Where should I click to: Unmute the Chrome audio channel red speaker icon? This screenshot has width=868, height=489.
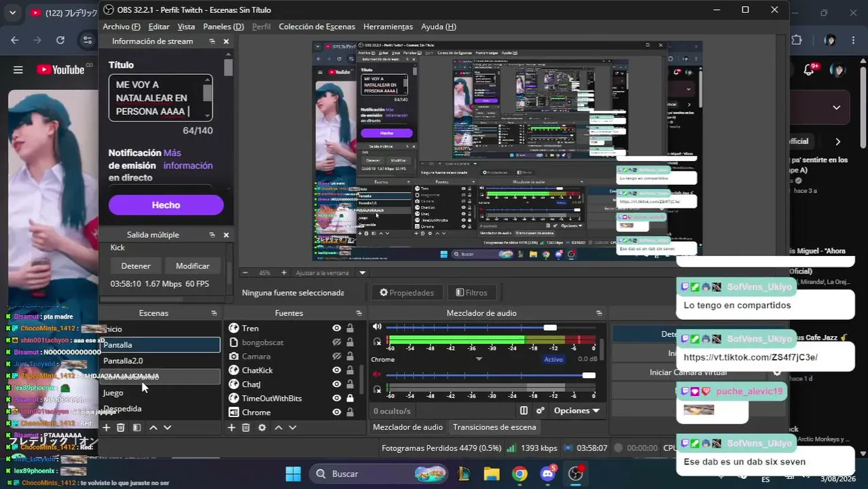[377, 375]
